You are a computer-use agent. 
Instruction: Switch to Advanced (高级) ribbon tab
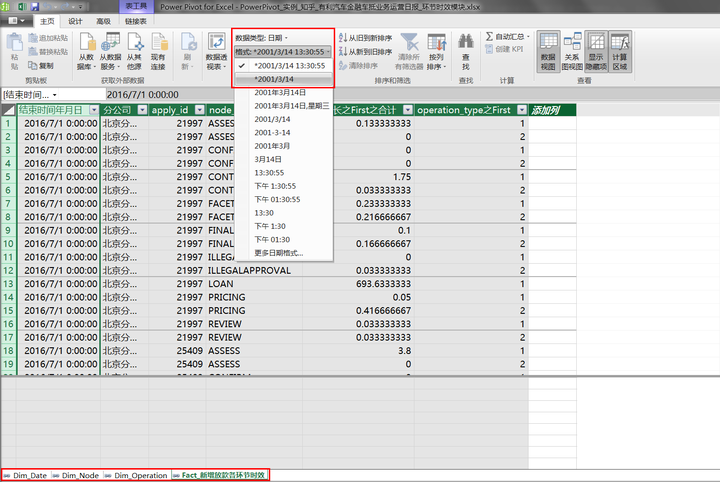click(x=103, y=21)
